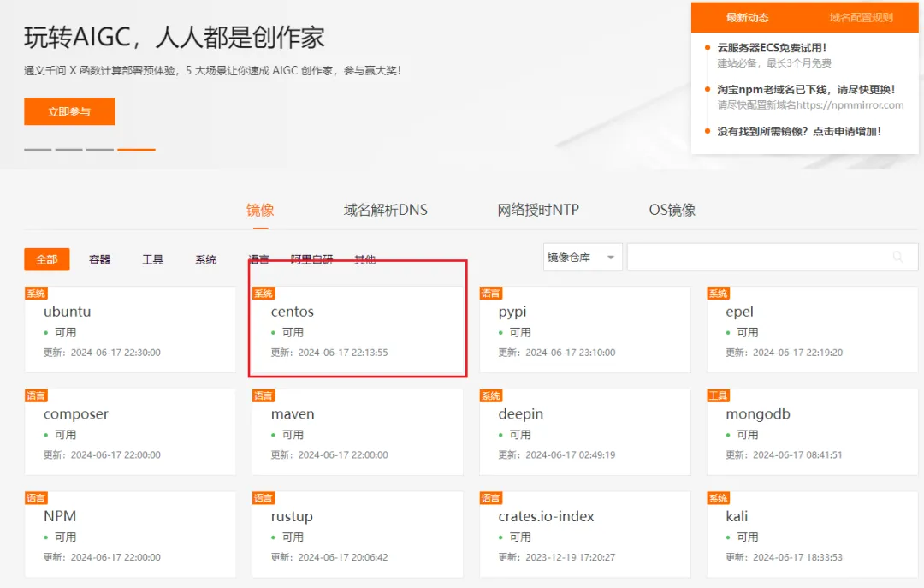
Task: Click the 语言 tag on composer card
Action: 36,395
